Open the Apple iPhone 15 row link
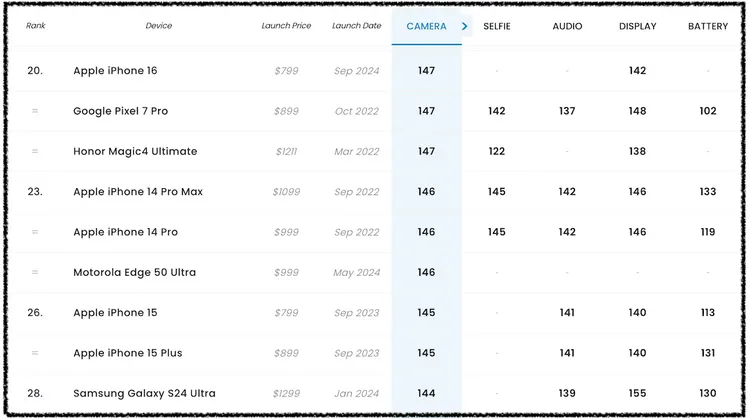The image size is (750, 419). point(115,313)
